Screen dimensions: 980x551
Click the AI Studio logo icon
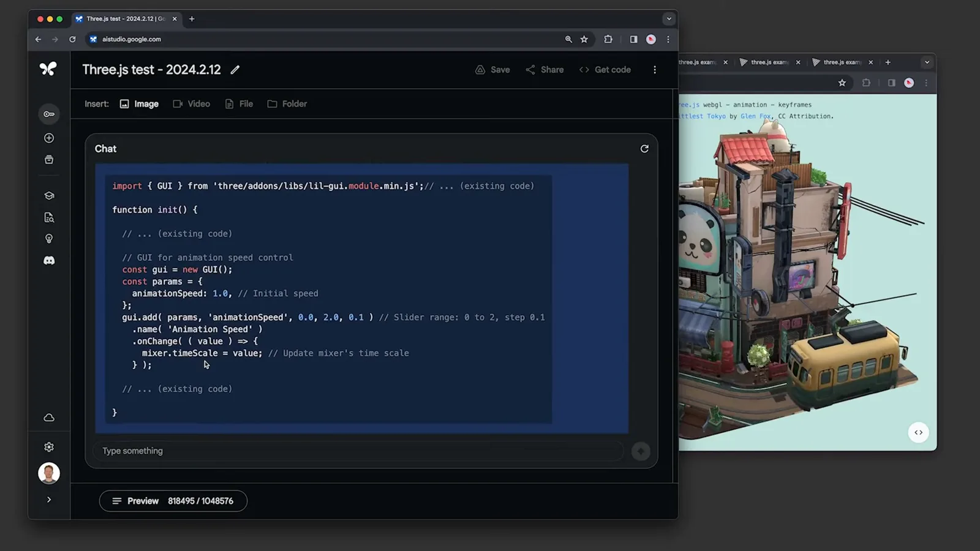[48, 69]
